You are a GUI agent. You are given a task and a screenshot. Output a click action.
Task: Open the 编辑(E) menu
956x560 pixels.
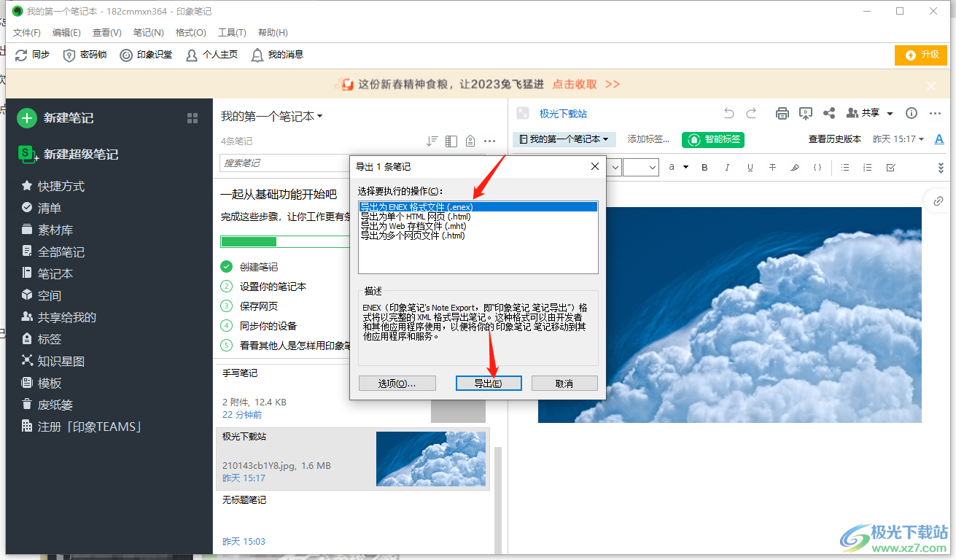point(66,33)
